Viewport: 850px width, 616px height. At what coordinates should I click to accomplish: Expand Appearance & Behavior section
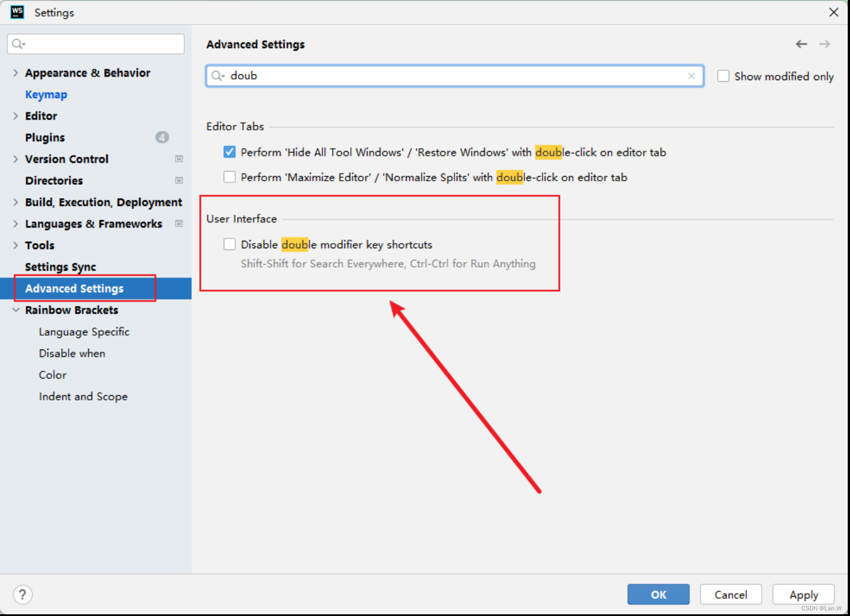[15, 73]
